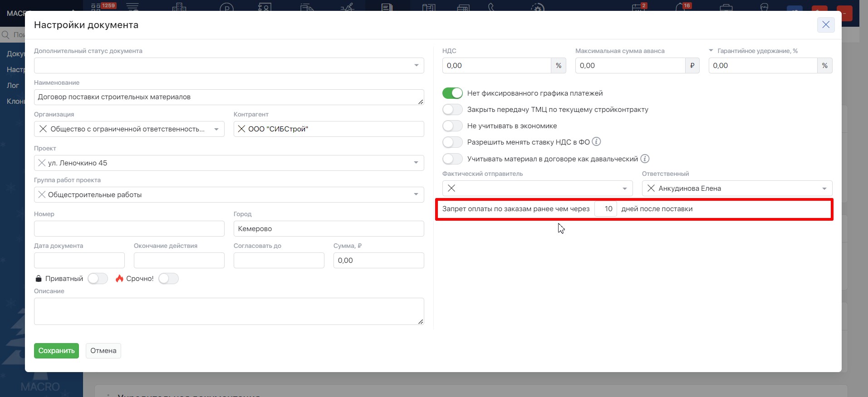The height and width of the screenshot is (397, 868).
Task: Turn on the Срочно! toggle
Action: (x=168, y=279)
